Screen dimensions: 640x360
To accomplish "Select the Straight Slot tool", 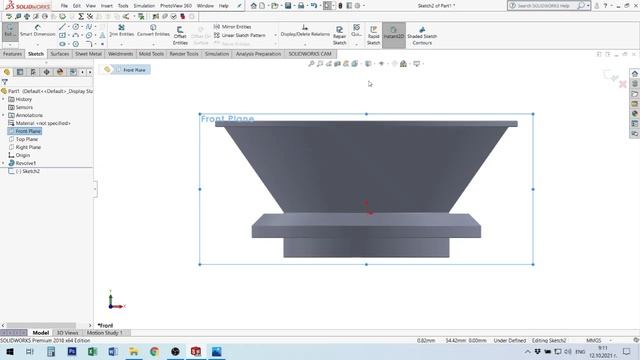I will [x=62, y=44].
